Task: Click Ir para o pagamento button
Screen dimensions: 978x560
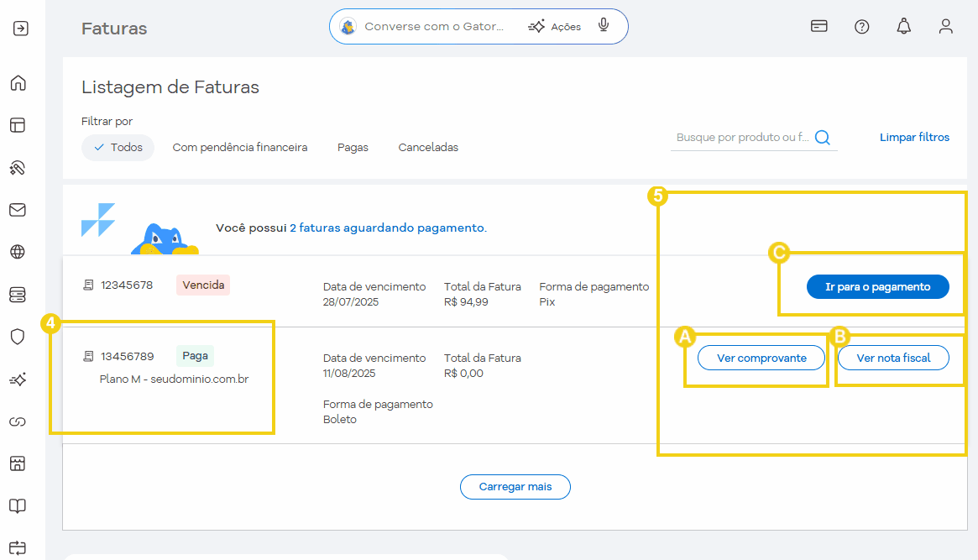Action: click(877, 287)
